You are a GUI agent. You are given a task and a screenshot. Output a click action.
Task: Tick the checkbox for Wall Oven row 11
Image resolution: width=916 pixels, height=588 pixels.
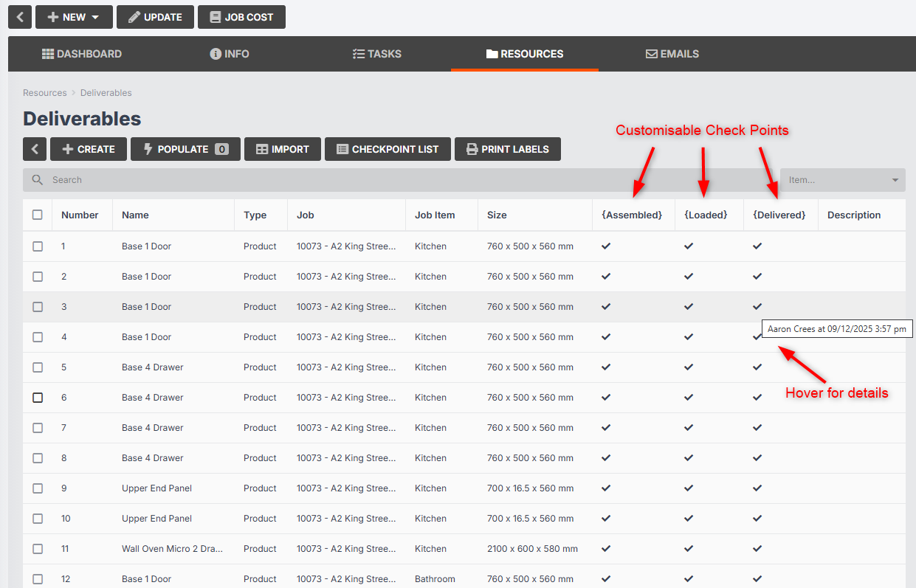click(x=38, y=548)
